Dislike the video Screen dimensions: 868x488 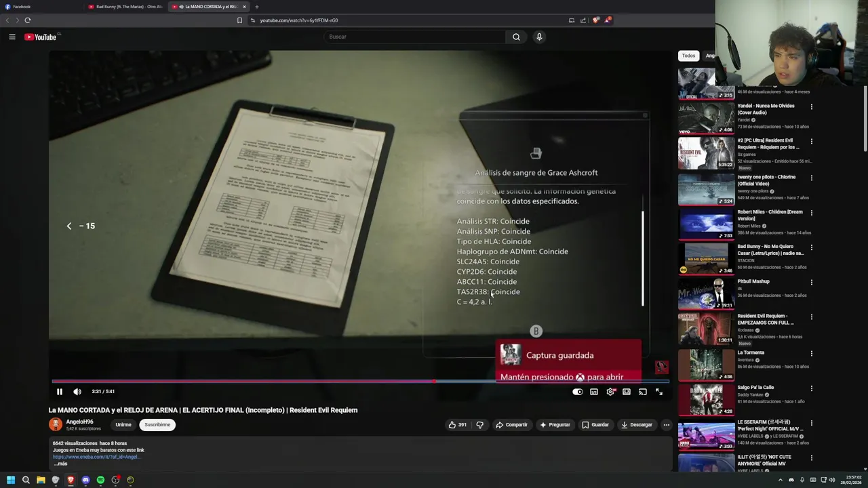pos(480,425)
